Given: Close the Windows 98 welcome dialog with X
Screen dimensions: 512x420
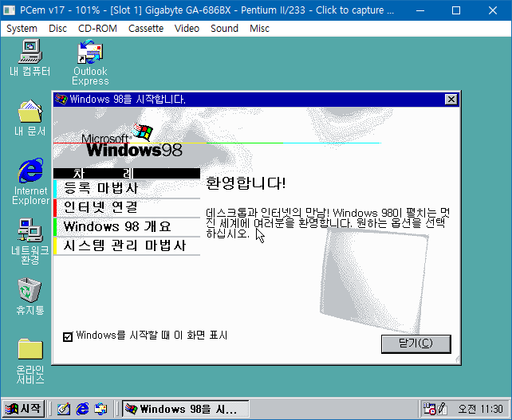Looking at the screenshot, I should pos(451,99).
